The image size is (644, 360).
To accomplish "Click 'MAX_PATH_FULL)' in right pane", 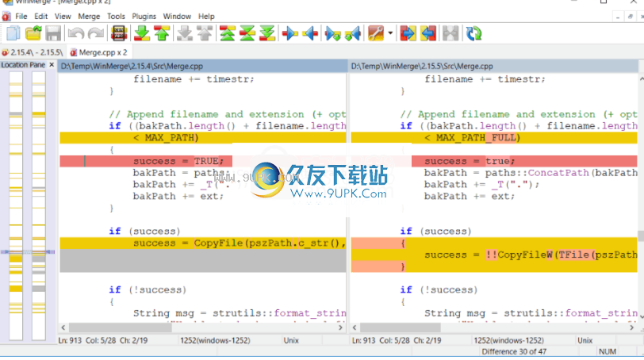I will pos(478,138).
